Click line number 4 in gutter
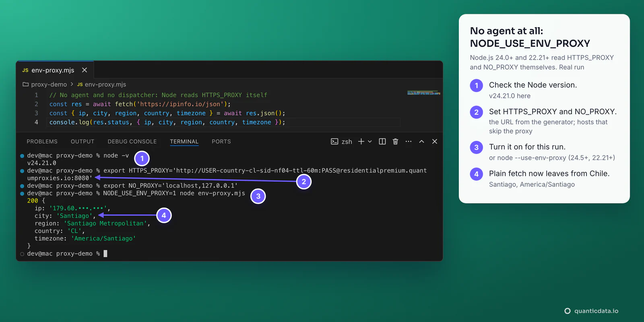The width and height of the screenshot is (644, 322). tap(36, 122)
